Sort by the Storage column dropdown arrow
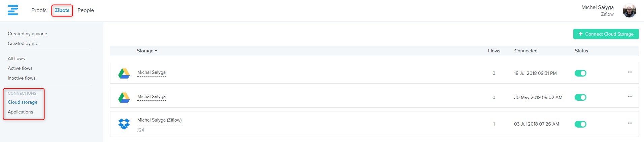The width and height of the screenshot is (644, 142). coord(156,51)
